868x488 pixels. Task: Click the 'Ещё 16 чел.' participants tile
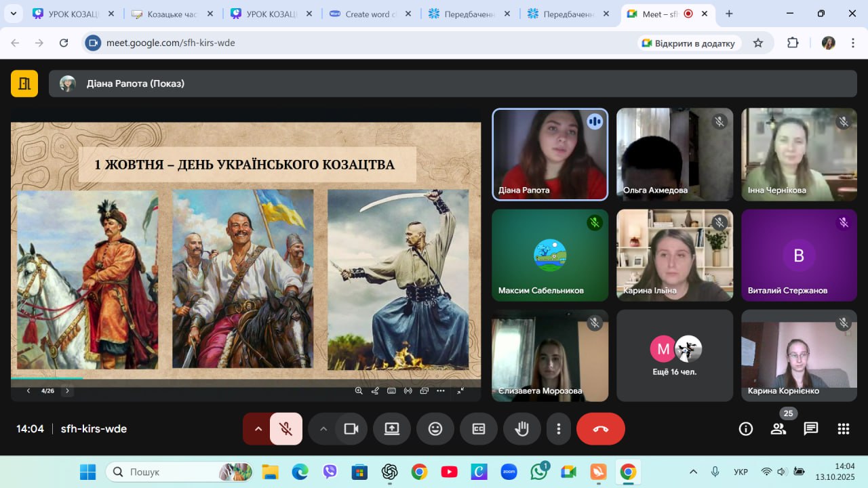(675, 356)
